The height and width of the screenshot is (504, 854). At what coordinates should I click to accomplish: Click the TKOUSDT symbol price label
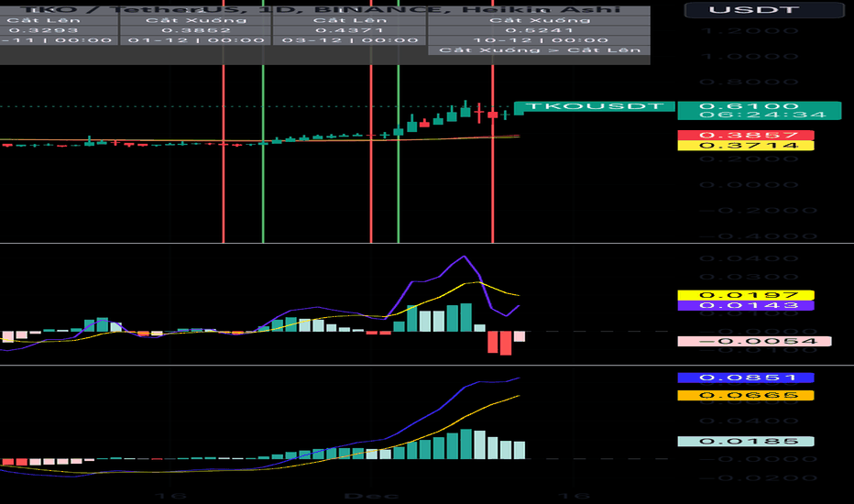(594, 106)
